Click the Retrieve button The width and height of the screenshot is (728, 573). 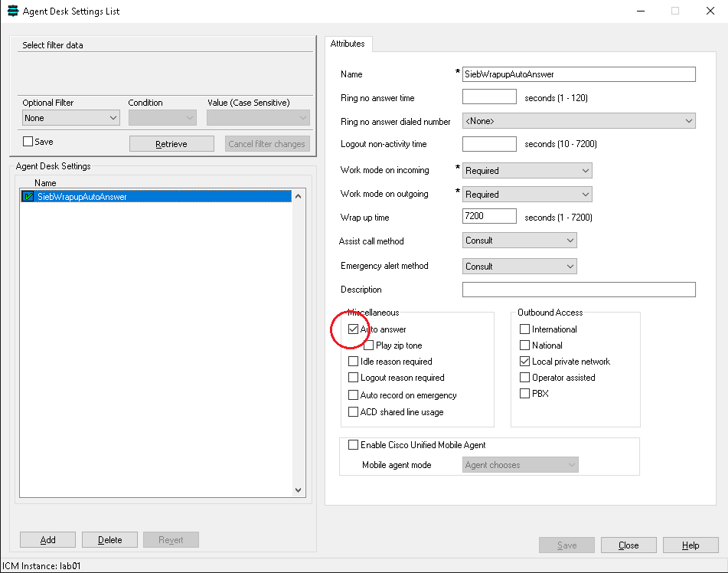(171, 144)
